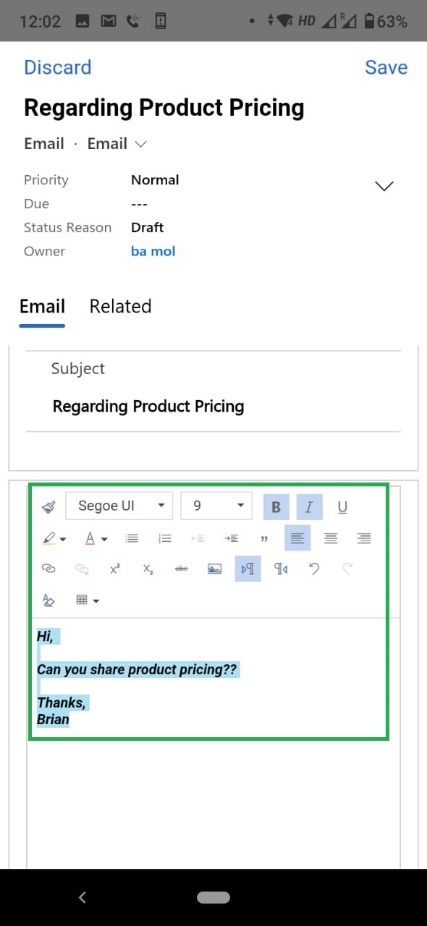The width and height of the screenshot is (427, 926).
Task: Click the copy formatting paintbrush icon
Action: (x=48, y=507)
